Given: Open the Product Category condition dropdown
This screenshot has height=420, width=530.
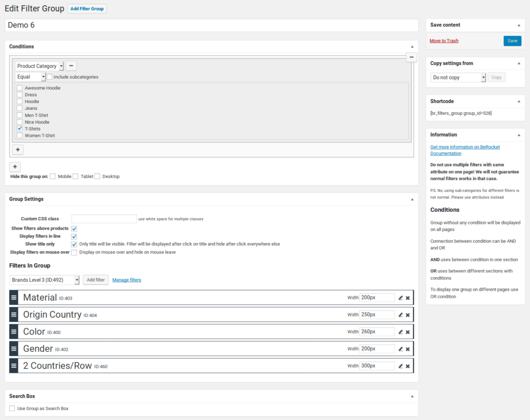Looking at the screenshot, I should (39, 66).
